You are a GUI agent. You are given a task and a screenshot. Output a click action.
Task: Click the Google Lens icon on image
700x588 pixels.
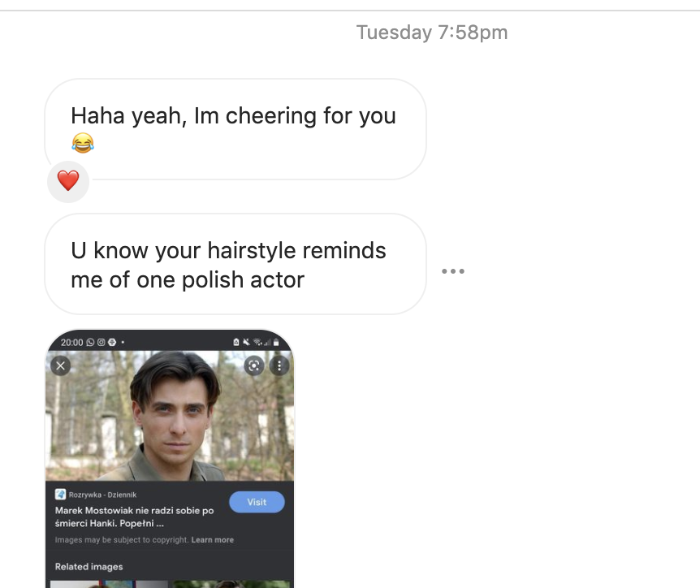(254, 366)
